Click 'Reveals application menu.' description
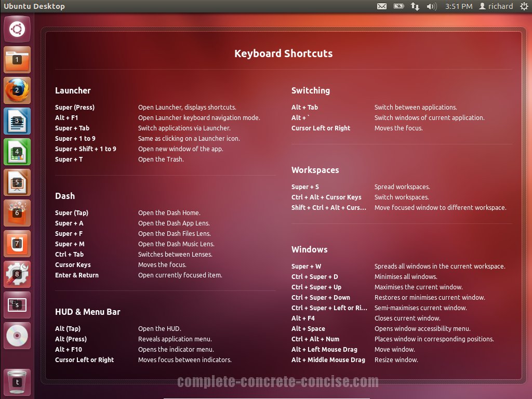The height and width of the screenshot is (399, 532). 175,339
